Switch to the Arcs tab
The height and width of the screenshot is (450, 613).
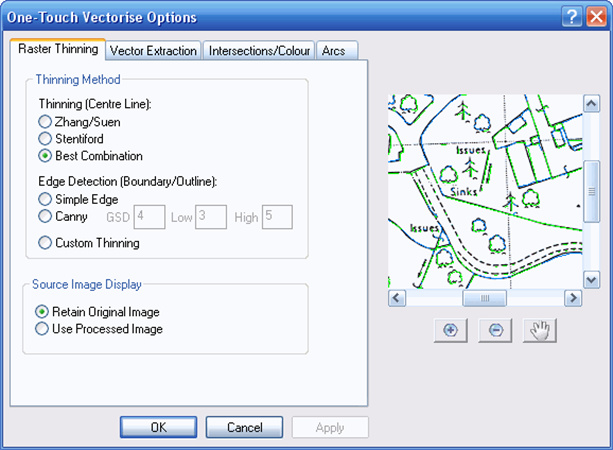pos(337,51)
